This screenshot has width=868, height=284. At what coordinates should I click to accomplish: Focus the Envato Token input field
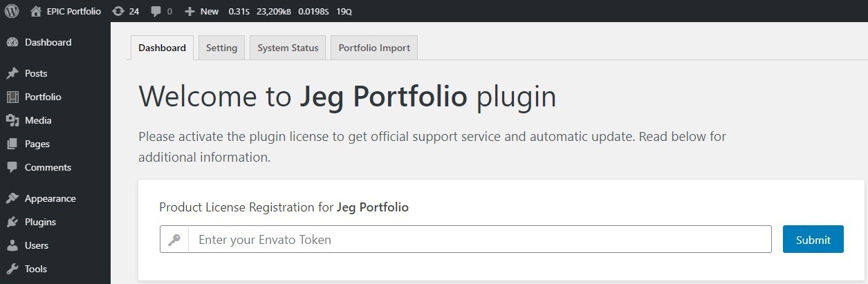pyautogui.click(x=479, y=240)
